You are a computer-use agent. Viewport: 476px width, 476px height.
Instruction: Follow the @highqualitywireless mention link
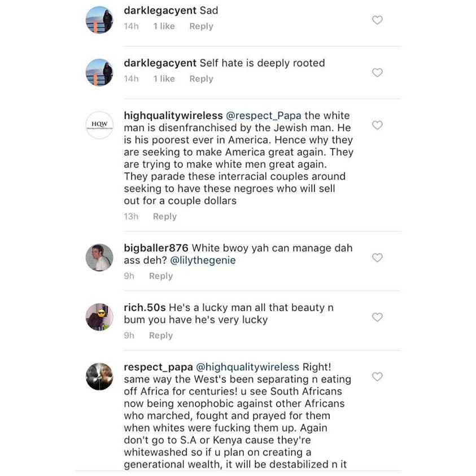(x=247, y=367)
